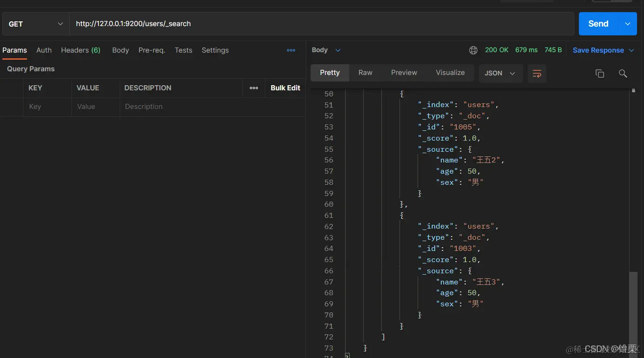Select the Preview view
Viewport: 644px width, 358px height.
click(404, 73)
